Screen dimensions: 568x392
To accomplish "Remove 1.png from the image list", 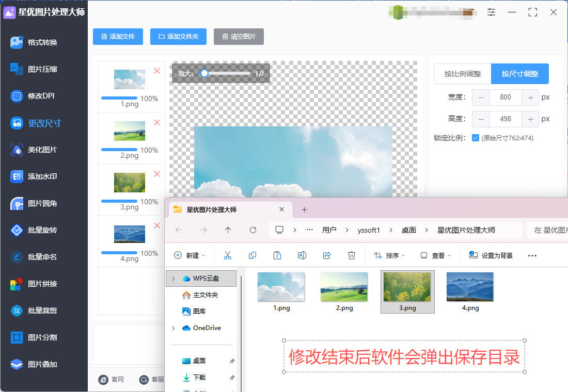I will [157, 71].
